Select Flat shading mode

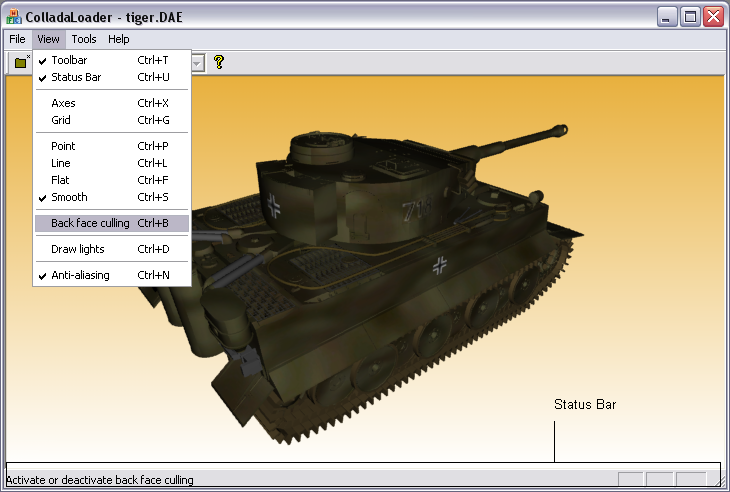[112, 180]
